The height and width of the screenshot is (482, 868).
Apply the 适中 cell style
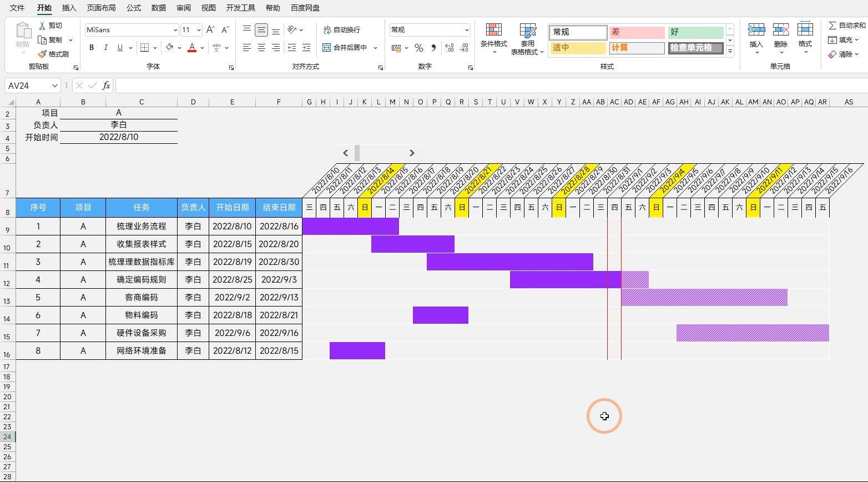(578, 48)
